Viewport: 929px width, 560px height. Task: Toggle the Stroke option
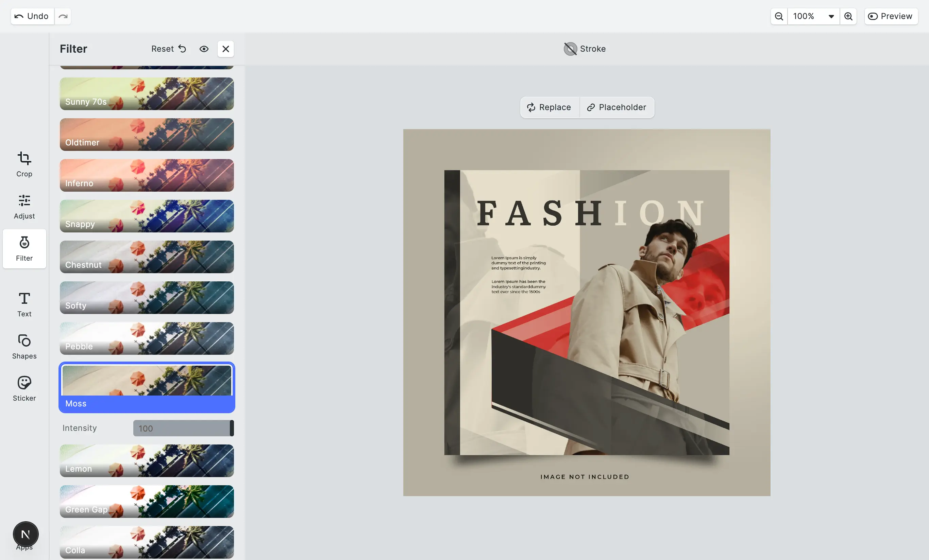coord(585,49)
